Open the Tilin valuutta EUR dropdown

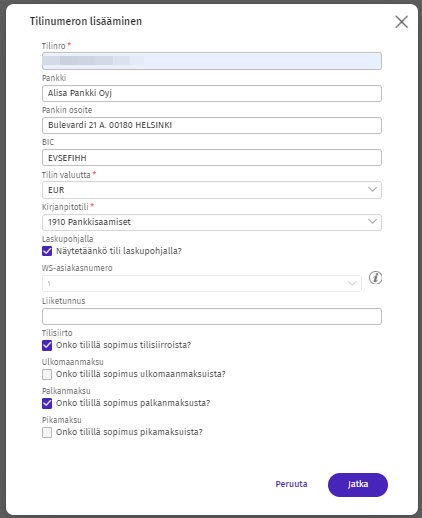[x=212, y=190]
